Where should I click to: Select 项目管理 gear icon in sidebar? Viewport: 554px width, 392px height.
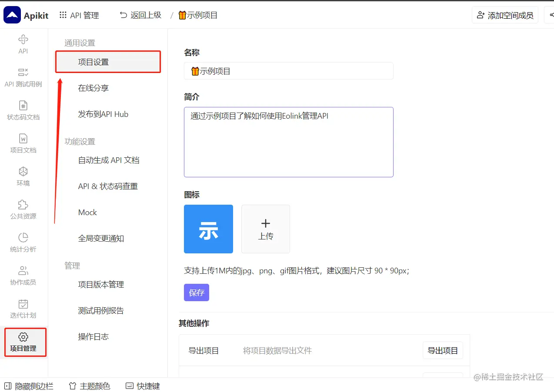(23, 337)
